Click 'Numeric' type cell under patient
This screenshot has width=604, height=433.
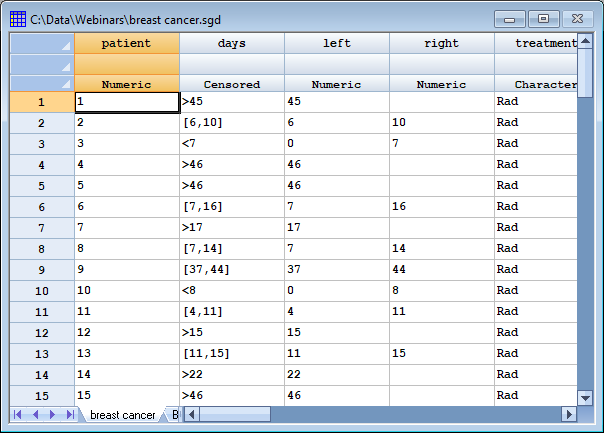point(127,85)
